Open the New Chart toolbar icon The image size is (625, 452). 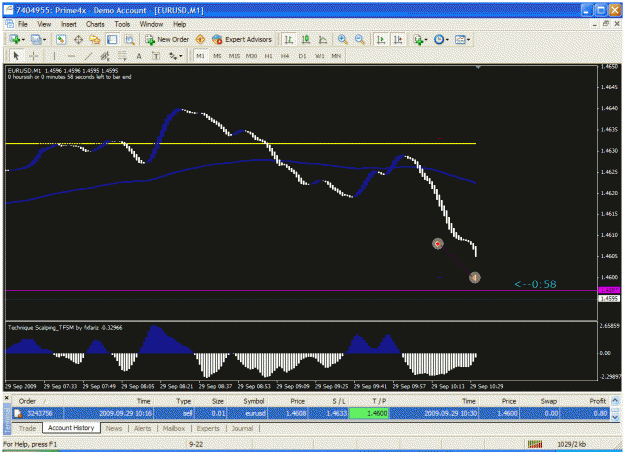[15, 39]
